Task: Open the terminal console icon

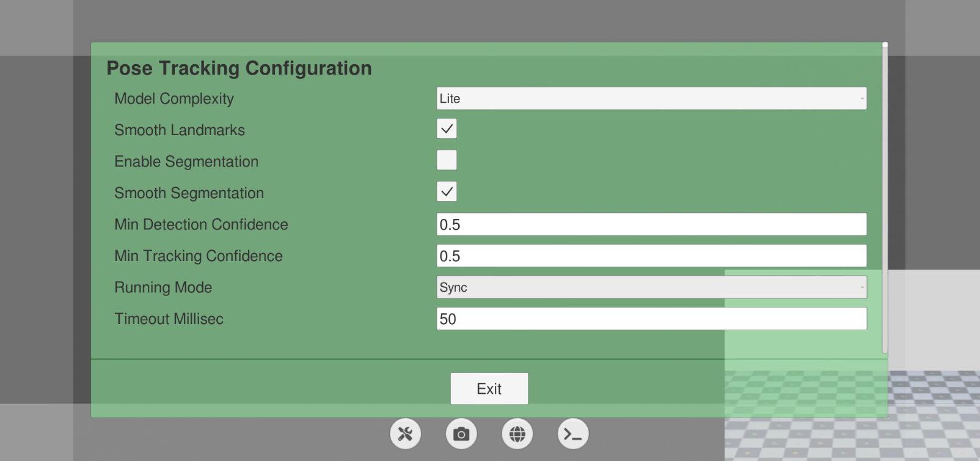Action: (572, 433)
